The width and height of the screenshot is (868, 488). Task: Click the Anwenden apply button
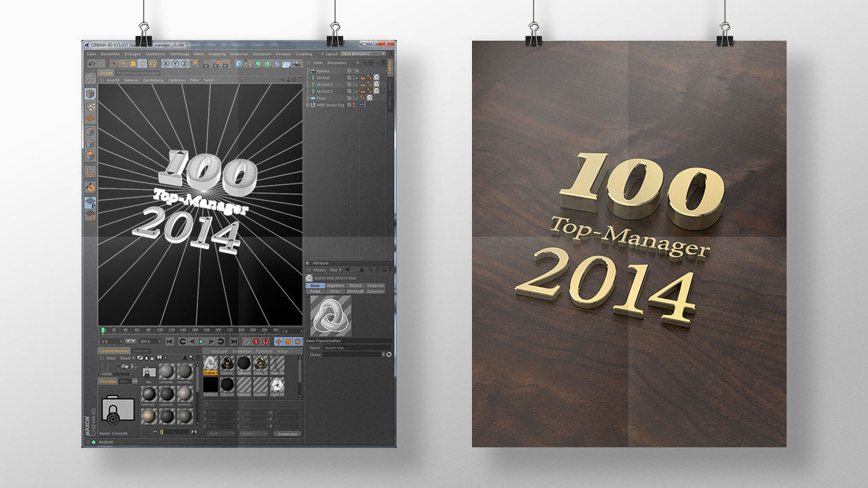point(288,434)
